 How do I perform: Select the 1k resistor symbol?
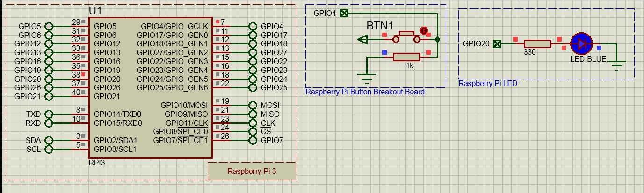[406, 57]
